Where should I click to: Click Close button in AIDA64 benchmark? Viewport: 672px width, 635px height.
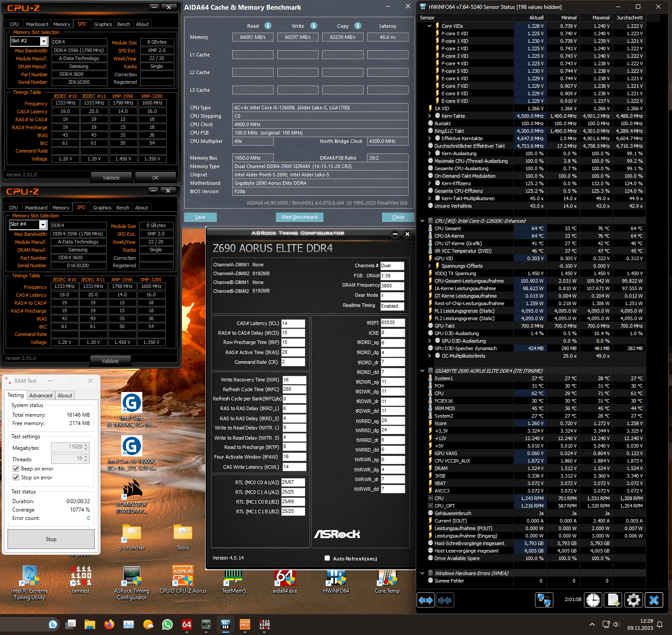point(398,217)
